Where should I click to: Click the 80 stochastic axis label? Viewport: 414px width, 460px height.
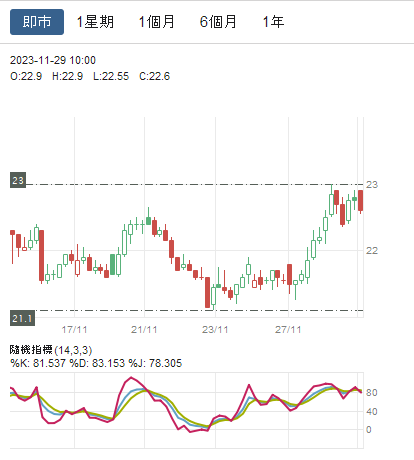[372, 393]
